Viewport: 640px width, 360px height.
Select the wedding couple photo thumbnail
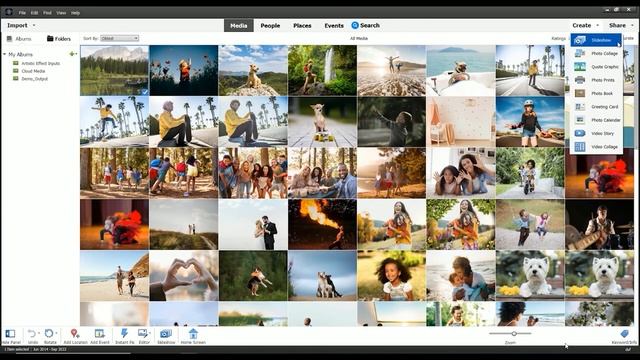point(253,224)
